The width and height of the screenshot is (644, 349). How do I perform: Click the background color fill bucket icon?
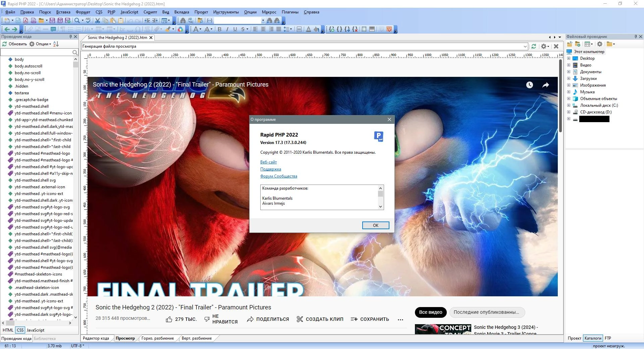(x=316, y=29)
